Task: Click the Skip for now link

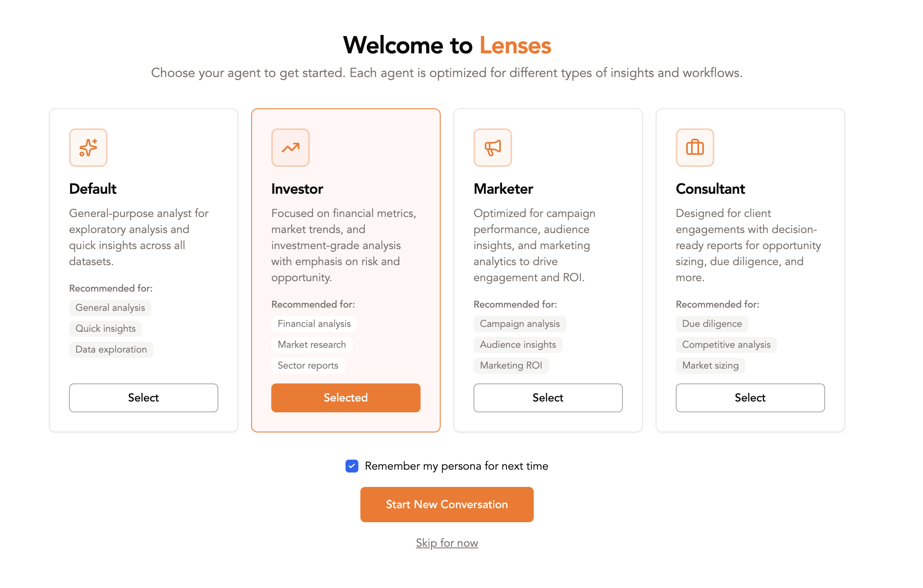Action: (447, 543)
